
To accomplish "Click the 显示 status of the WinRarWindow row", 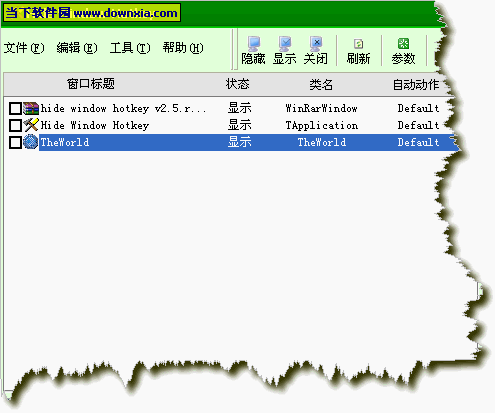I will pyautogui.click(x=239, y=108).
